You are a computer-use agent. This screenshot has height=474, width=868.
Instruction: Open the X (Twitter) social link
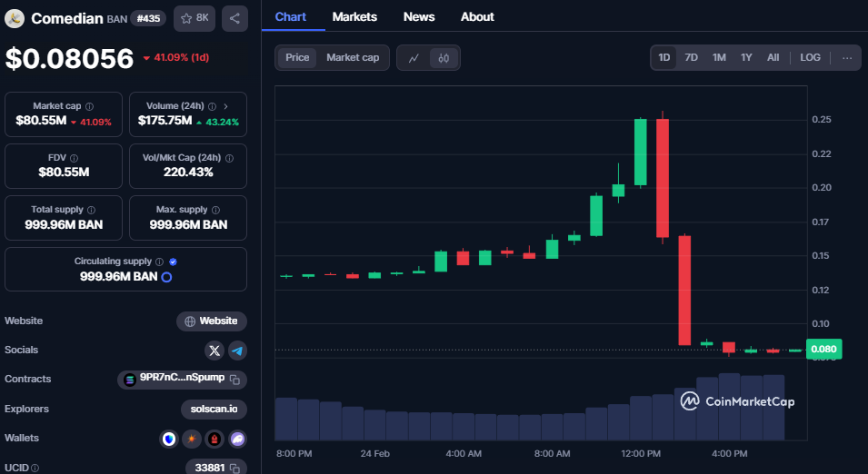(215, 351)
